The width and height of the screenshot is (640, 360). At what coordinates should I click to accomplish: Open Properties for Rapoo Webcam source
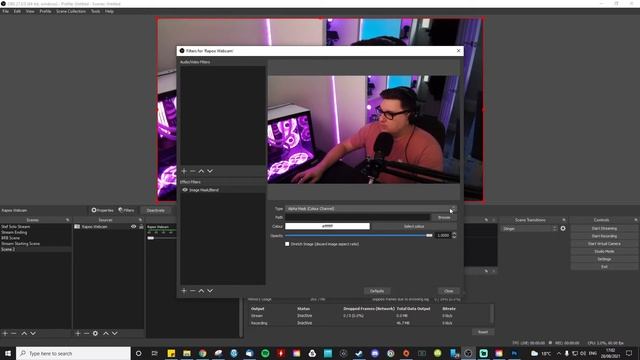coord(102,210)
